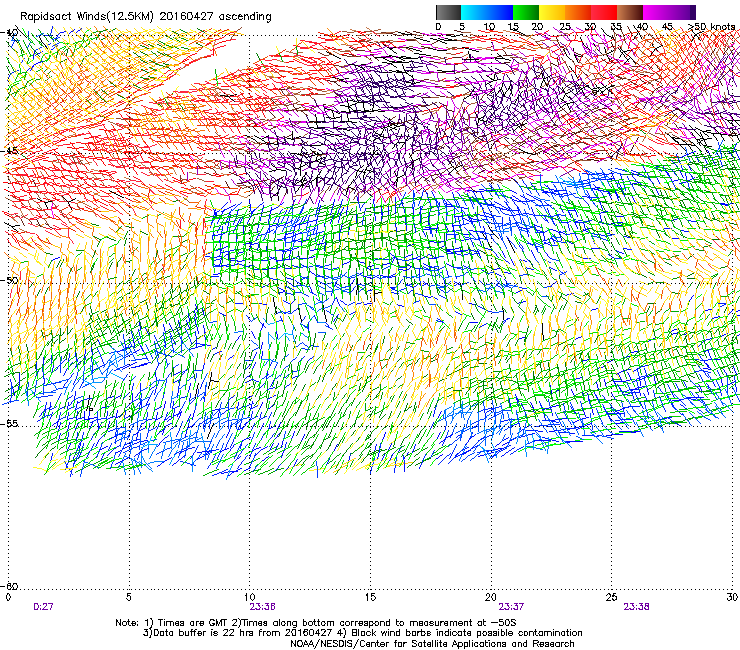Click the '20' longitude label on bottom axis
740x650 pixels.
491,597
